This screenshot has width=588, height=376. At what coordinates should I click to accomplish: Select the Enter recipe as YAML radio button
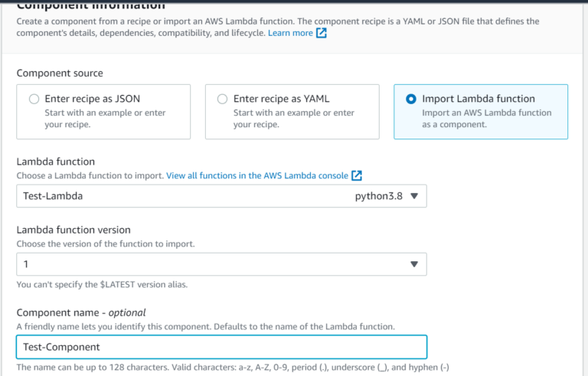tap(222, 99)
